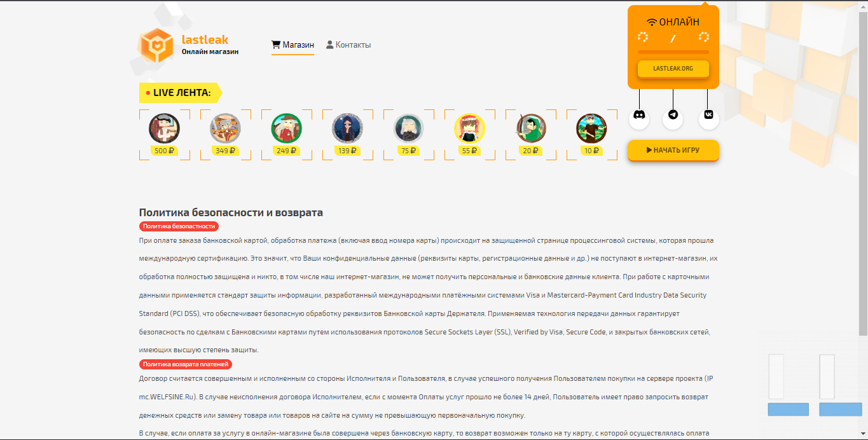The width and height of the screenshot is (868, 440).
Task: Click the online players progress bar
Action: [673, 52]
